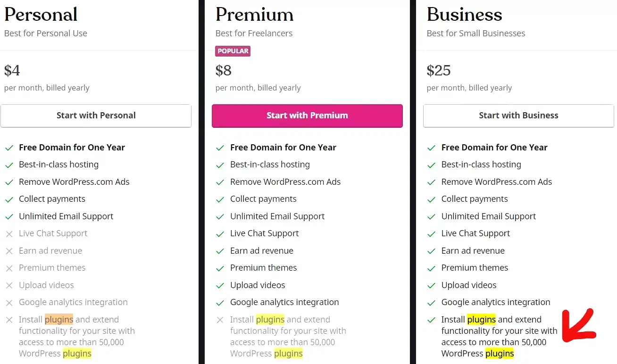617x364 pixels.
Task: Select the Start with Premium button
Action: [307, 116]
